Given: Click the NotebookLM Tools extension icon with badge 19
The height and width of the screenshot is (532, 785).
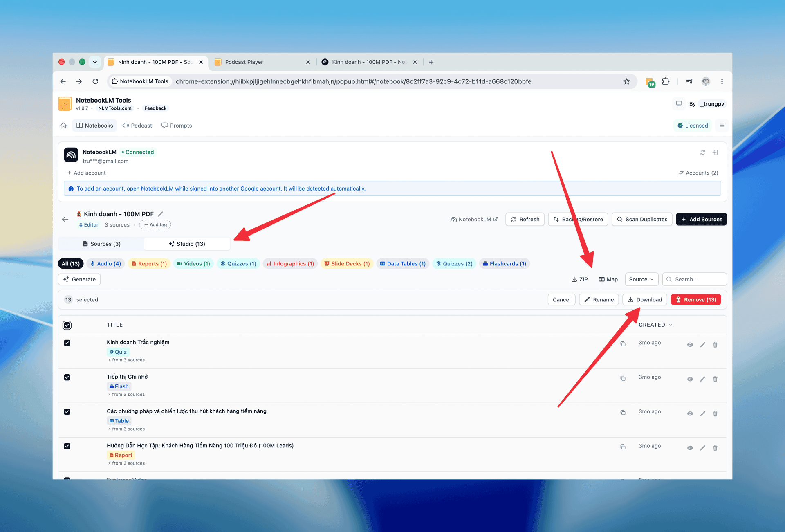Looking at the screenshot, I should coord(650,82).
